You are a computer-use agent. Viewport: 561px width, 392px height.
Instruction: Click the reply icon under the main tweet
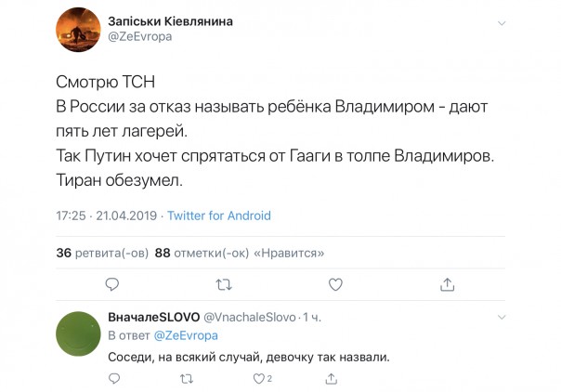click(x=112, y=283)
